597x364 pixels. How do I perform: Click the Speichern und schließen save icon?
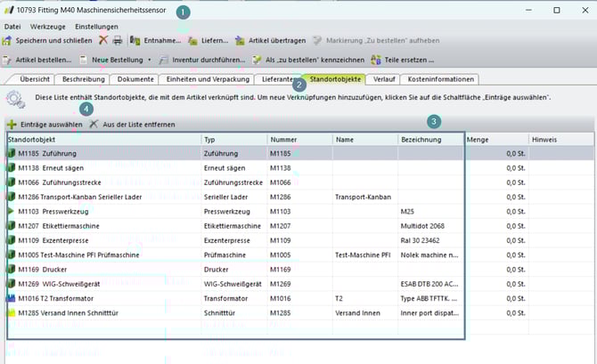coord(7,40)
